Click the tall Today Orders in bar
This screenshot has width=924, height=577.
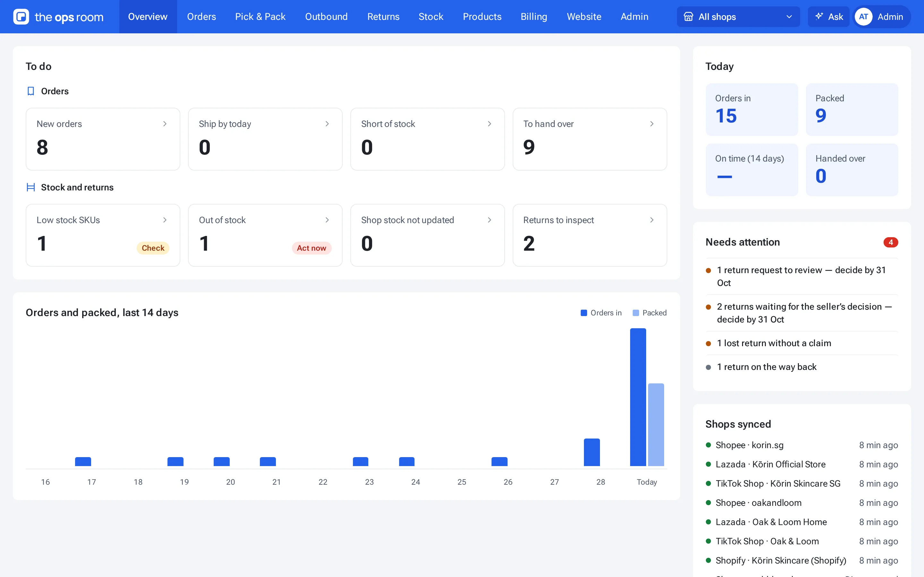coord(638,397)
